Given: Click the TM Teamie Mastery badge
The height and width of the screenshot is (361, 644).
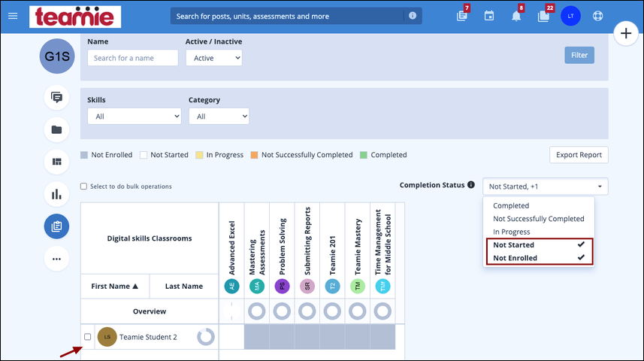Looking at the screenshot, I should (358, 287).
